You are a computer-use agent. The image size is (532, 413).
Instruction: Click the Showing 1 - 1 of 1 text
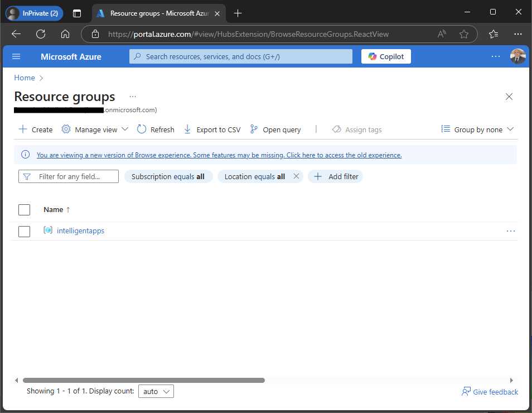56,391
